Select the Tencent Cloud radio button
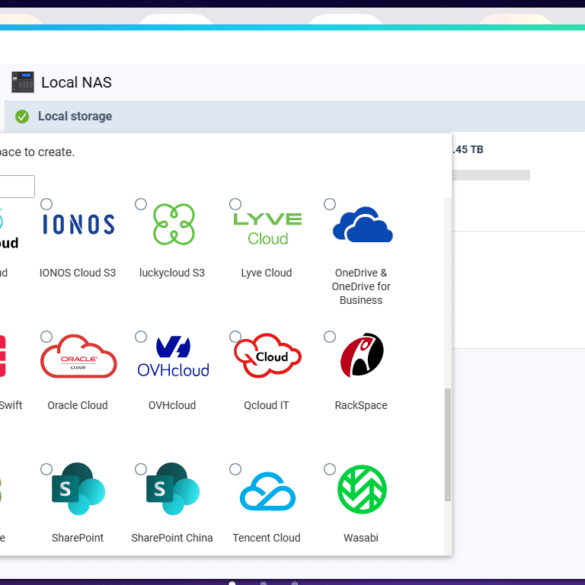The width and height of the screenshot is (585, 585). (235, 469)
